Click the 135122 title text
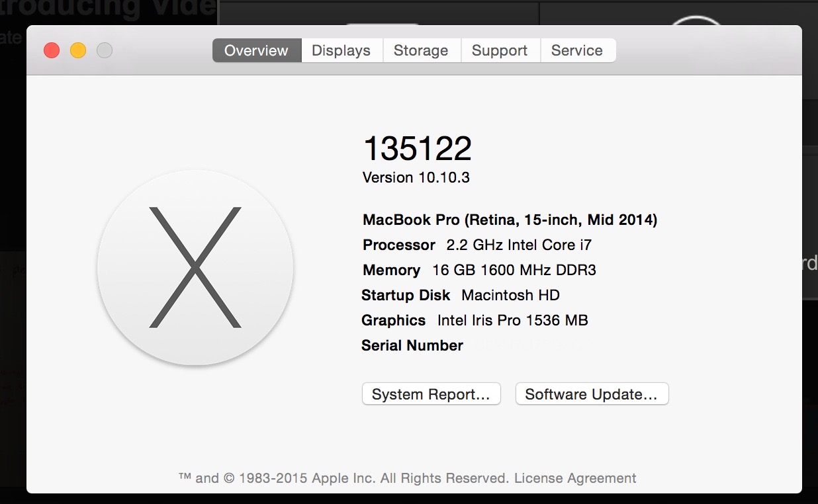Image resolution: width=818 pixels, height=504 pixels. click(x=418, y=148)
